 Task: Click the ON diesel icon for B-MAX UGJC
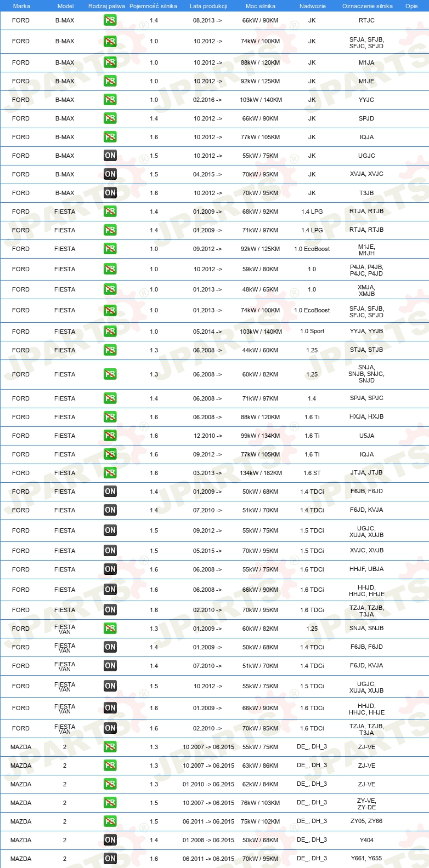(x=110, y=156)
